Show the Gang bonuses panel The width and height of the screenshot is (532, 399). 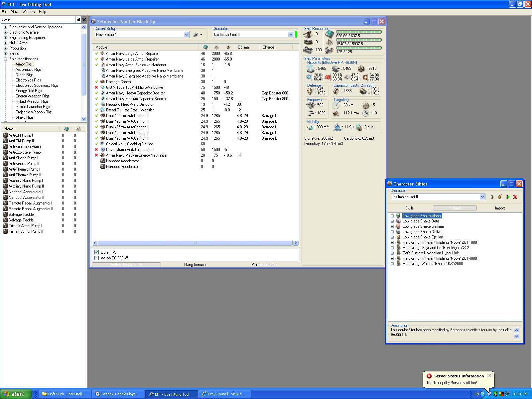coord(196,265)
